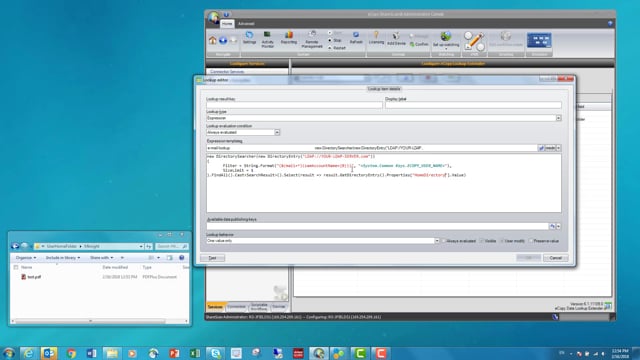Switch to the Services bottom tab
This screenshot has height=360, width=640.
click(215, 307)
